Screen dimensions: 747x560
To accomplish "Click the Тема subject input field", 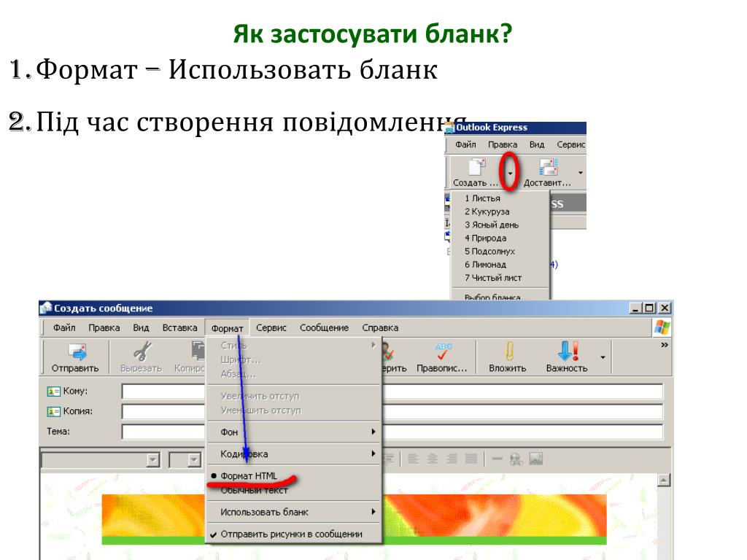I will (392, 432).
